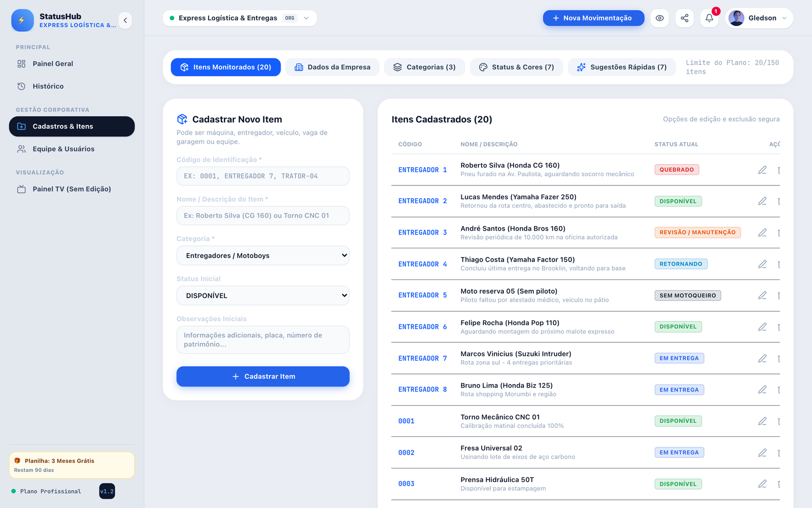Open the Categoria dropdown showing Entregadores / Motoboys
This screenshot has width=812, height=508.
263,256
